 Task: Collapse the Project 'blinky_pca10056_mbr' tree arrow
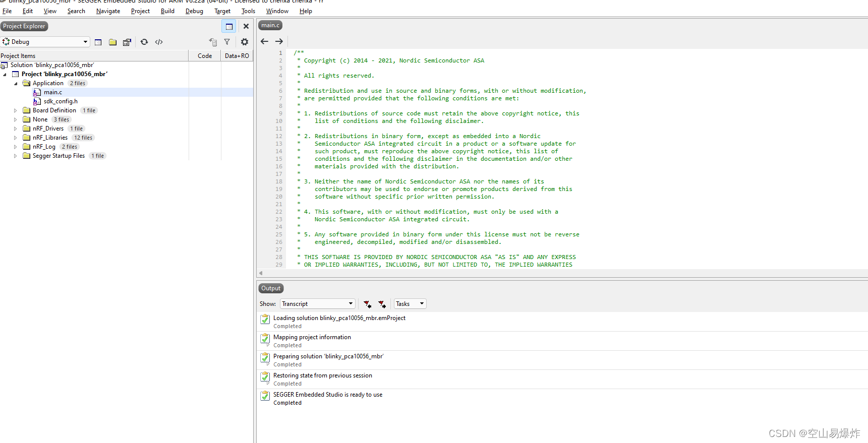[x=5, y=74]
